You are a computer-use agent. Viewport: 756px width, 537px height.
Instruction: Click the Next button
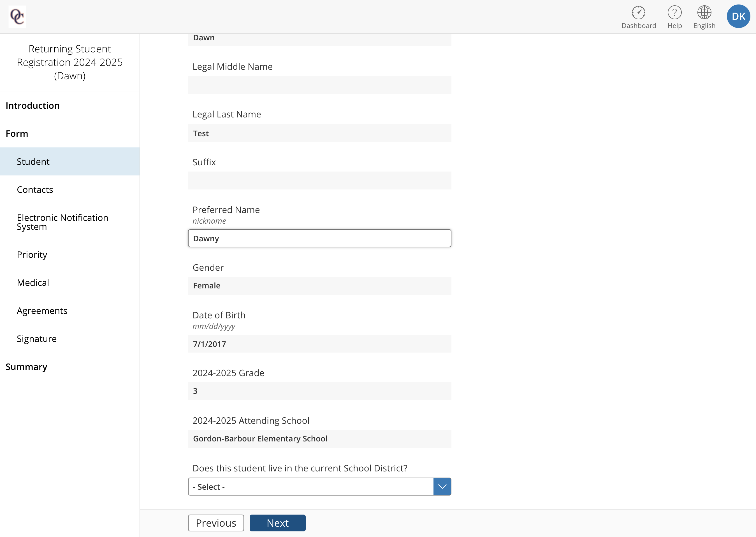coord(277,523)
